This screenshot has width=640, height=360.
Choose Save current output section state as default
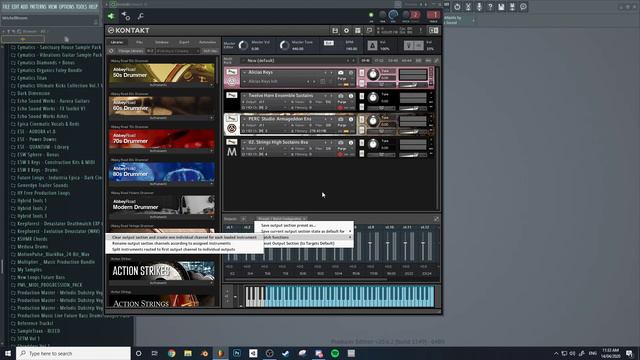pos(304,231)
